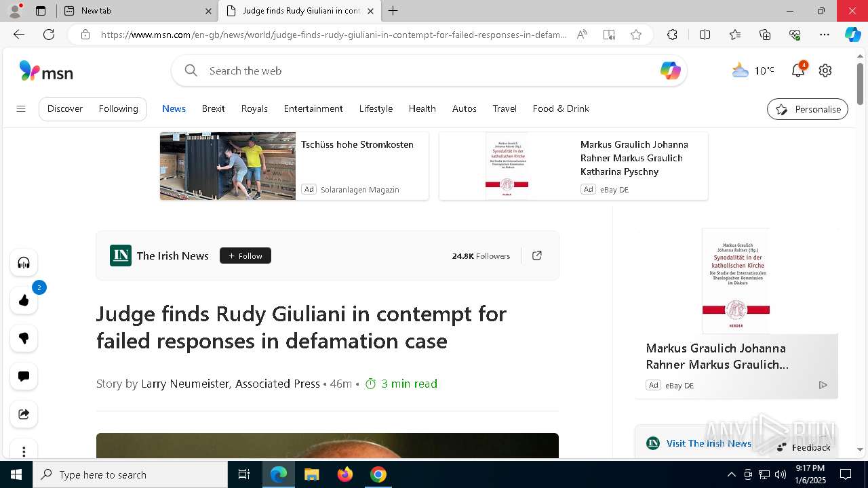Open Copilot icon in search box
The image size is (868, 488).
click(670, 70)
